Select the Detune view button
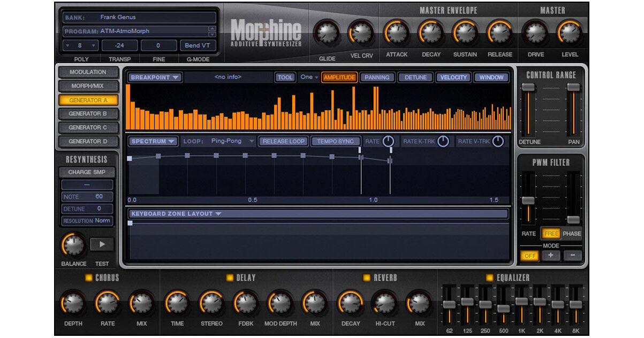The height and width of the screenshot is (338, 644). tap(415, 78)
